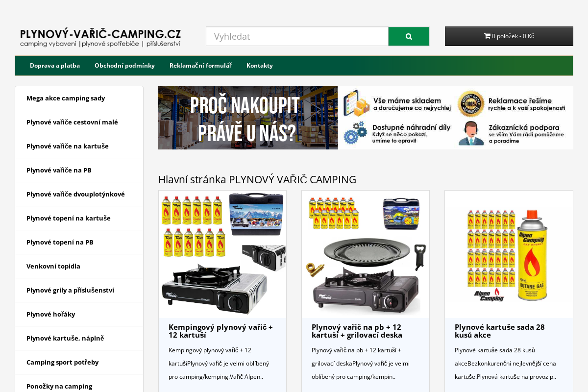Click the search magnifier icon

coord(409,36)
